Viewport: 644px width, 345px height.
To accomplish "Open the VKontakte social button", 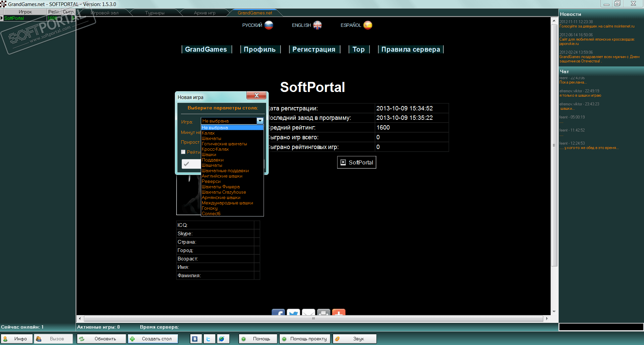I will 195,339.
